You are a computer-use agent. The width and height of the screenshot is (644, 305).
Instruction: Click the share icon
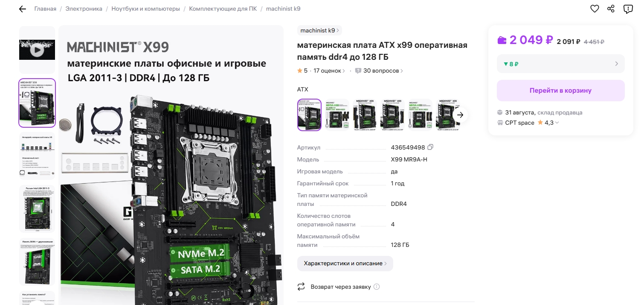tap(611, 9)
